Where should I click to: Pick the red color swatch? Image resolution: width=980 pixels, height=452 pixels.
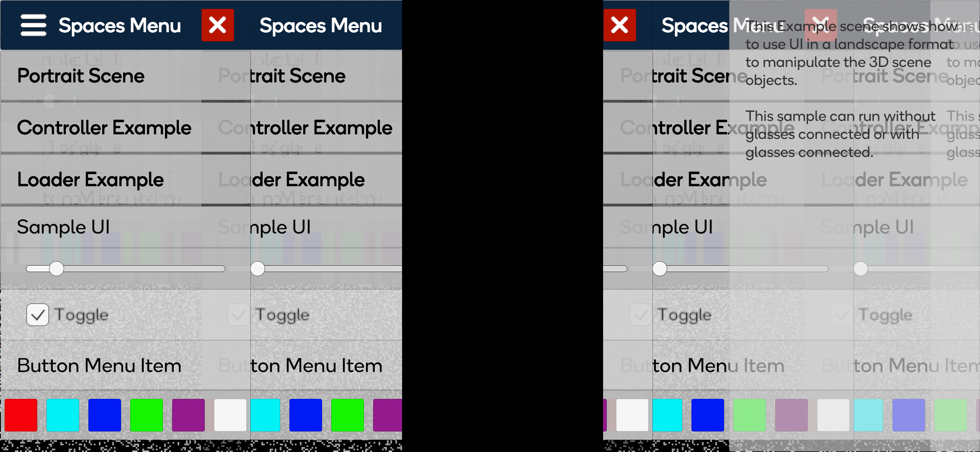21,415
